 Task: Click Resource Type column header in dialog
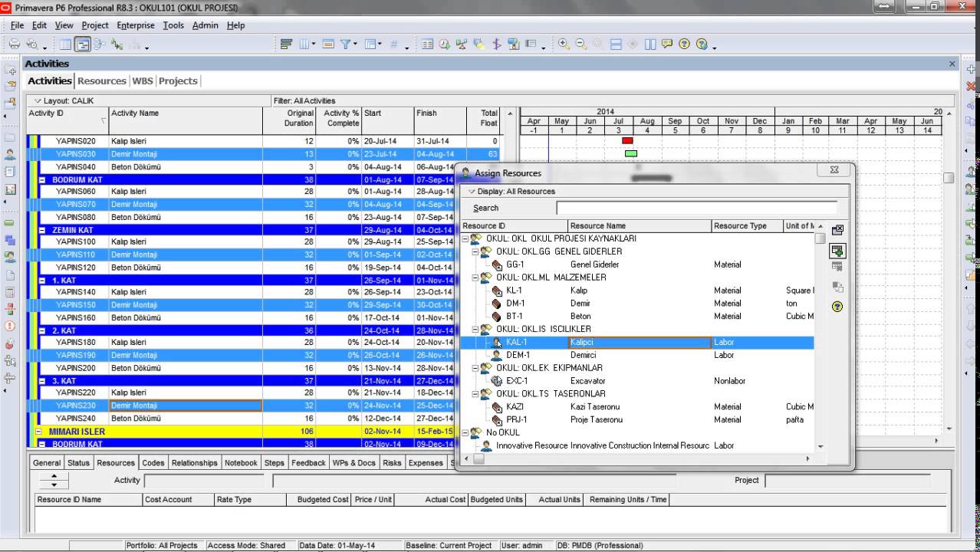click(747, 226)
